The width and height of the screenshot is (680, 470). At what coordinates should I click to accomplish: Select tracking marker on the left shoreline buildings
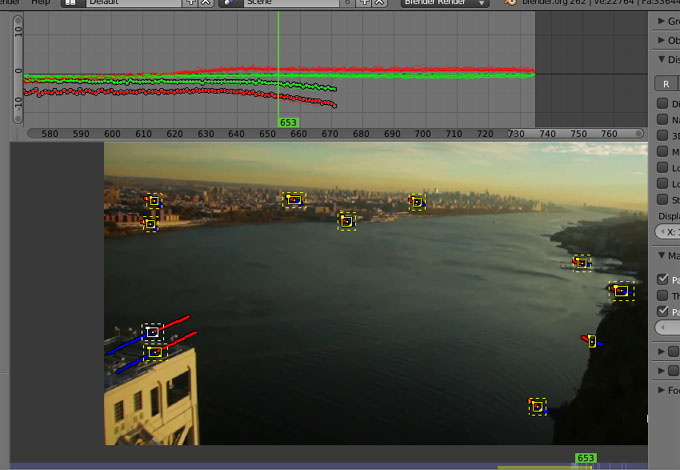(150, 224)
